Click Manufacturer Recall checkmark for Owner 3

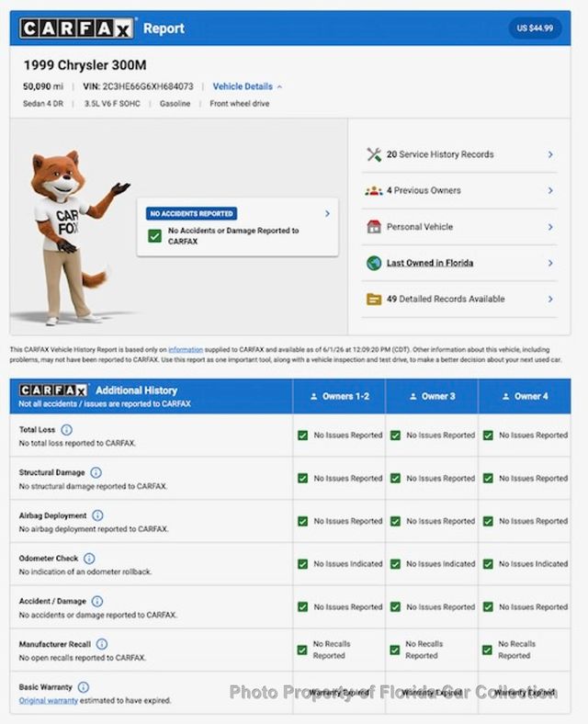pyautogui.click(x=395, y=650)
